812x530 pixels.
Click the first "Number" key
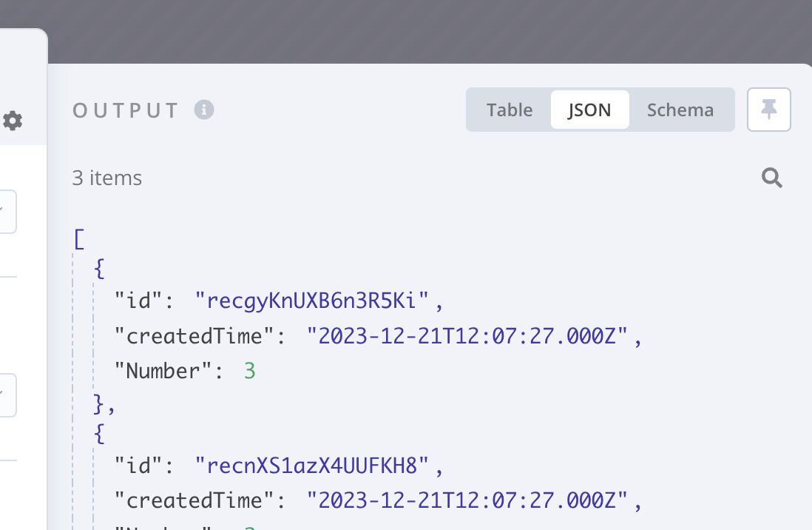(x=163, y=371)
